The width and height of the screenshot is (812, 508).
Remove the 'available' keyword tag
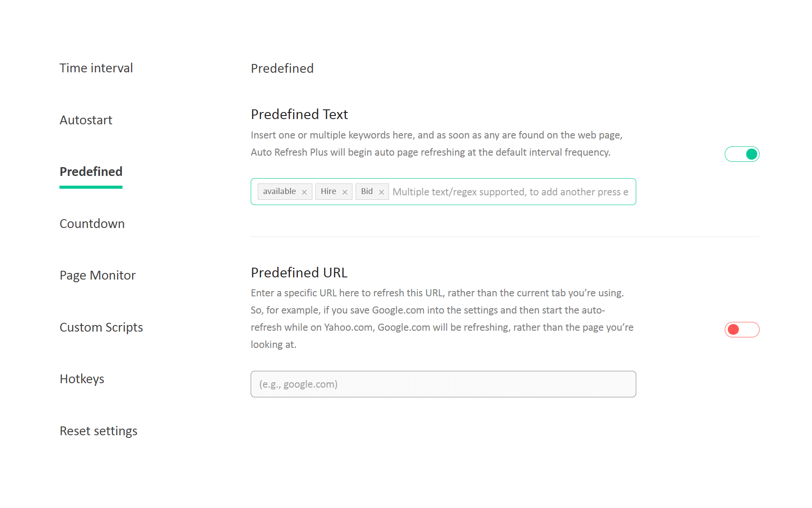point(304,192)
